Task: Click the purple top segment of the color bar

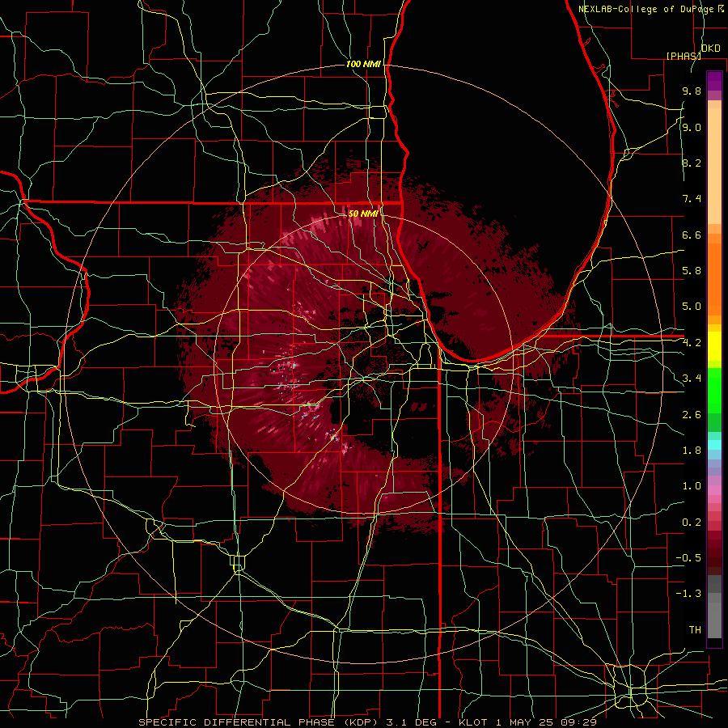Action: coord(714,81)
